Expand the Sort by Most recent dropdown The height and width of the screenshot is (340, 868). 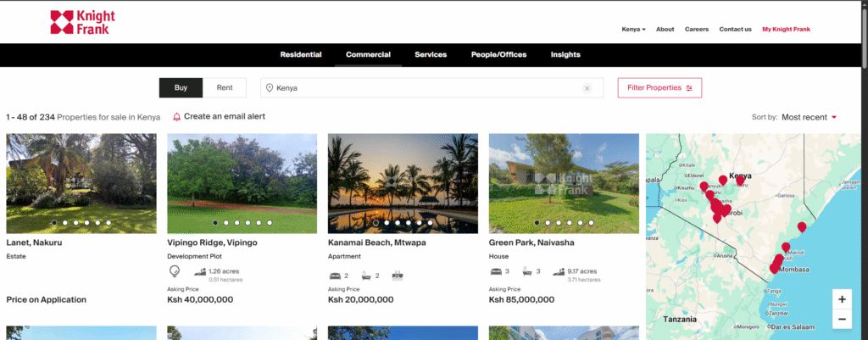(x=809, y=117)
